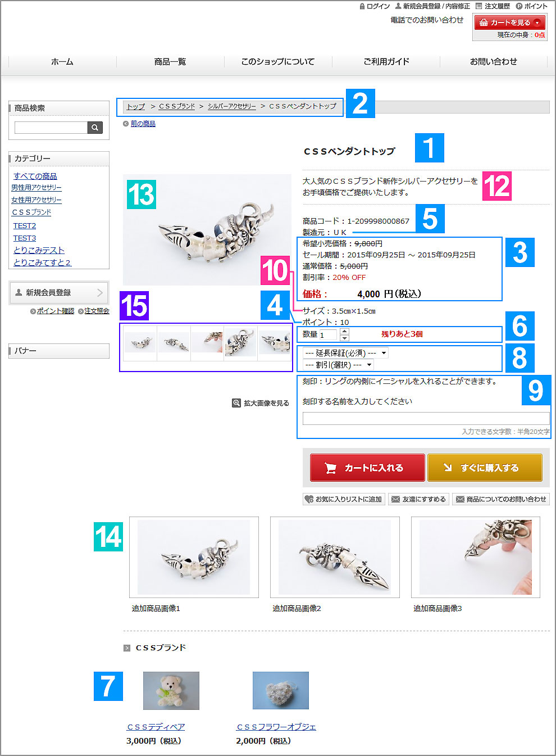556x756 pixels.
Task: Click the engraving name input field
Action: point(426,418)
